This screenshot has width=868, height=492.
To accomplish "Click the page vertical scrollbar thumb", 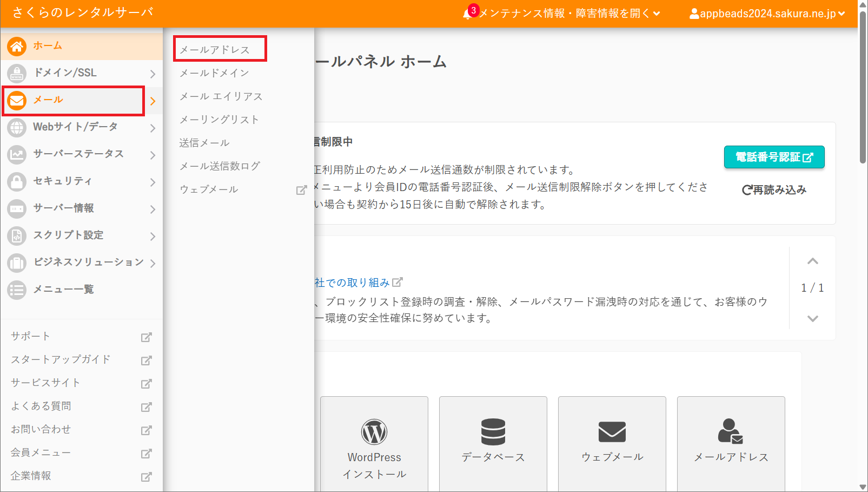I will 863,88.
